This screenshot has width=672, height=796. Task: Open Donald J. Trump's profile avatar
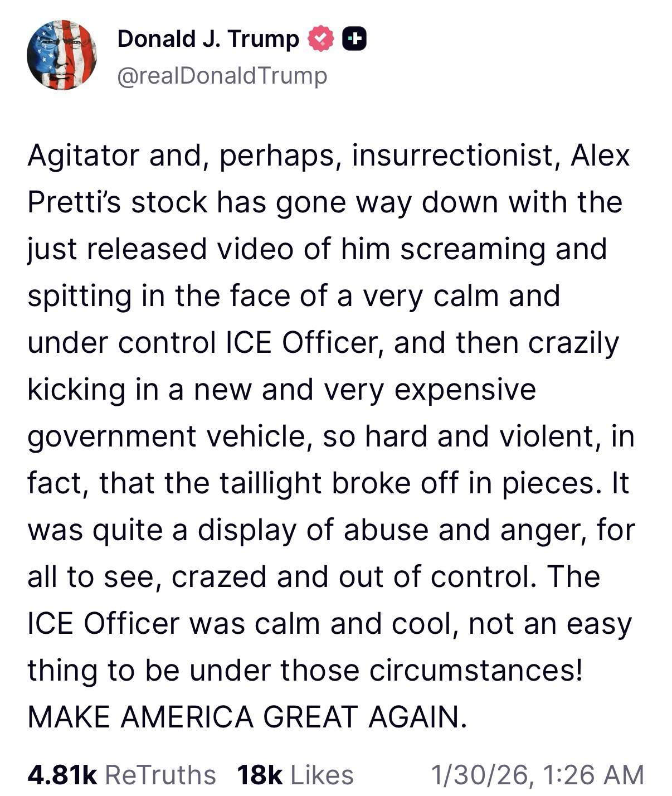(61, 55)
